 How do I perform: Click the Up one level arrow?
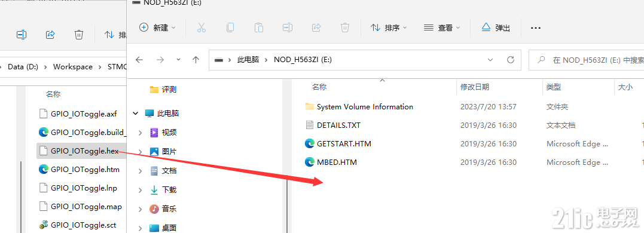196,60
